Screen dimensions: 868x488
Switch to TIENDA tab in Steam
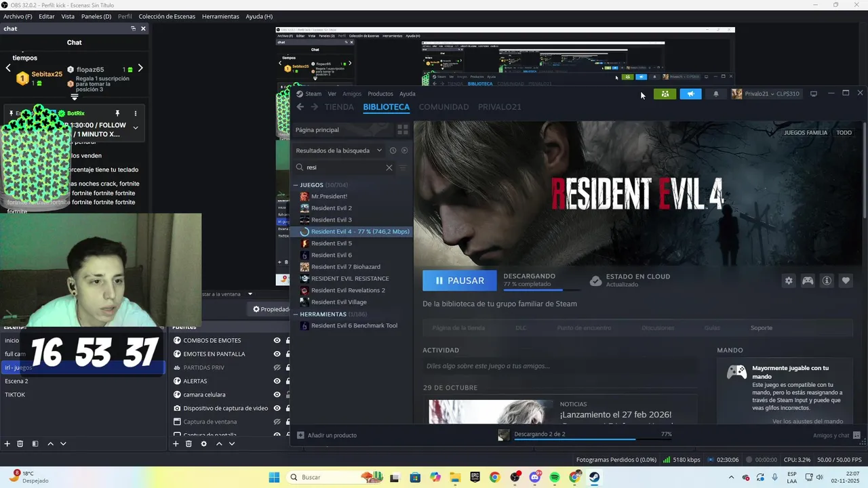pyautogui.click(x=339, y=107)
